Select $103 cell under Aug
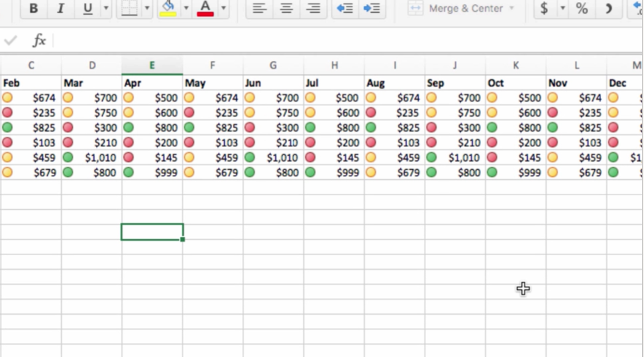644x357 pixels. point(394,142)
